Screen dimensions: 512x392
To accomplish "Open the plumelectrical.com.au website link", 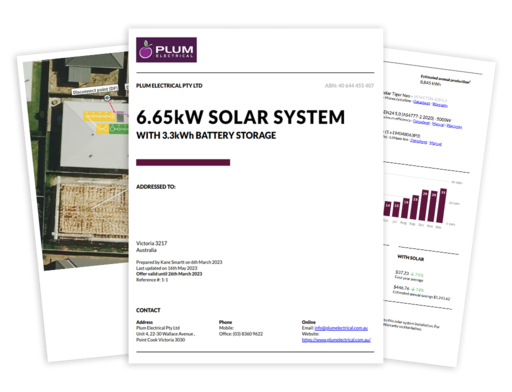I will [336, 340].
